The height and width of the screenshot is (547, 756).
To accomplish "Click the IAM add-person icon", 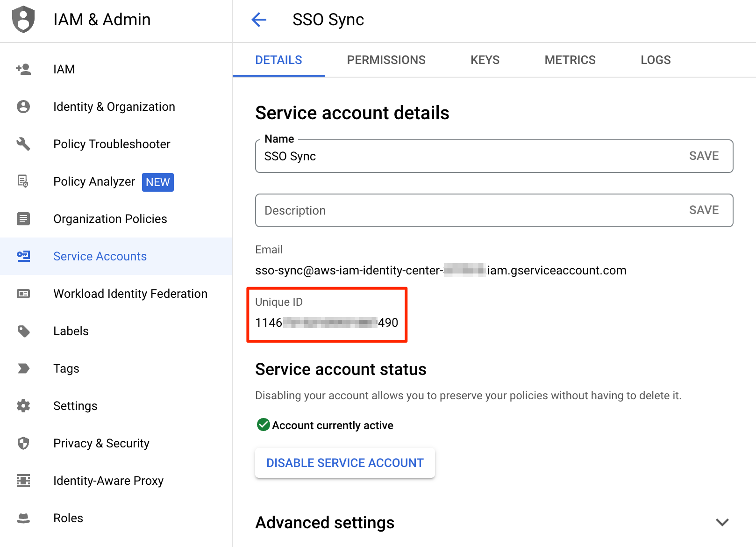I will 23,69.
